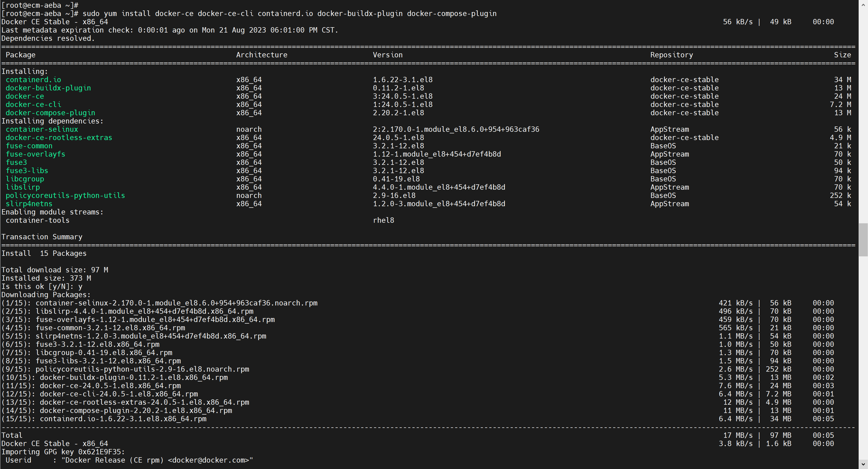
Task: Click the 'Importing GPG key 0x621E9F35' line
Action: [63, 452]
